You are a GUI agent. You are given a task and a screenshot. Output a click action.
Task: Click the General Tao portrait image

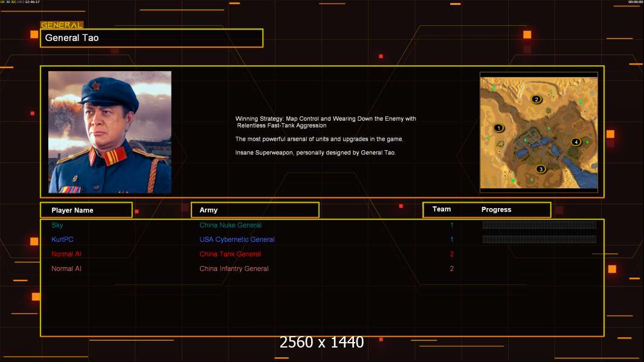[110, 132]
